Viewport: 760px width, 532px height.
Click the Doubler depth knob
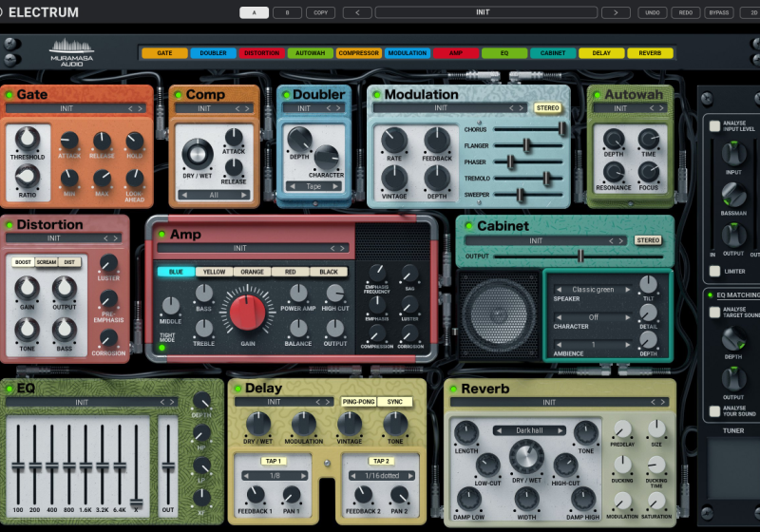click(x=298, y=139)
